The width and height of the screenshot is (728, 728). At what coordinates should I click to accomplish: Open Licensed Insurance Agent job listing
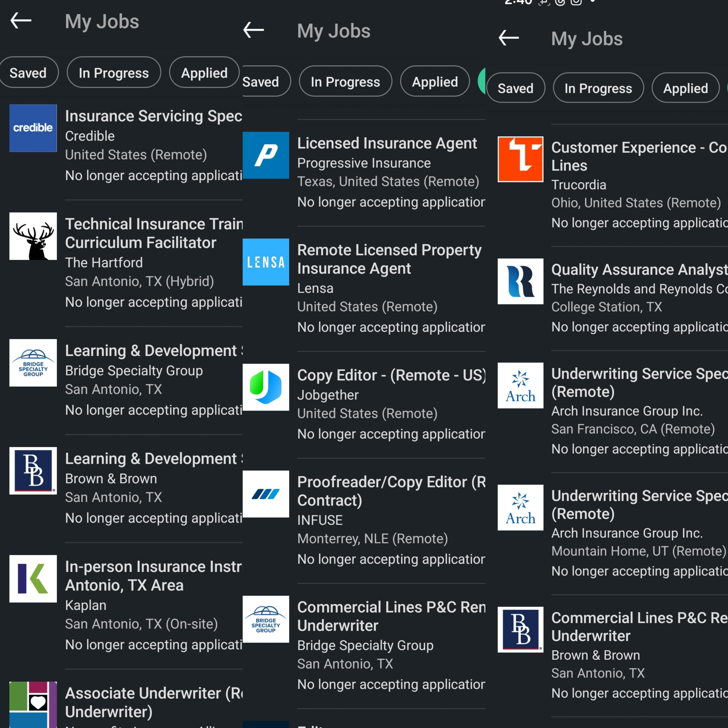[x=387, y=143]
